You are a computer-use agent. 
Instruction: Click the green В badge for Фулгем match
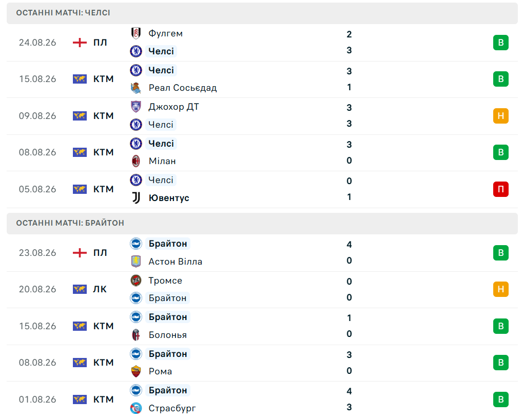point(500,43)
